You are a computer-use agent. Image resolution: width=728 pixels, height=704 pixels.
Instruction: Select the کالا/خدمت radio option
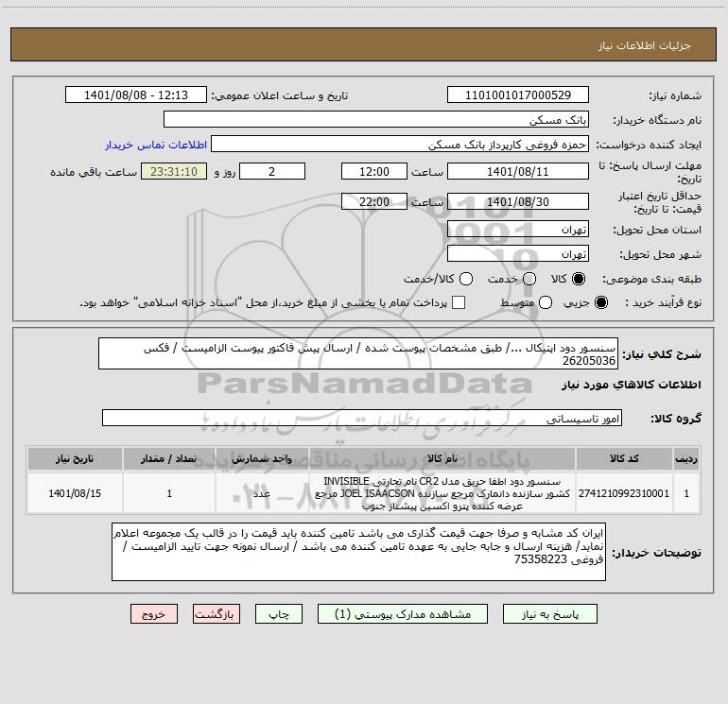pyautogui.click(x=466, y=279)
